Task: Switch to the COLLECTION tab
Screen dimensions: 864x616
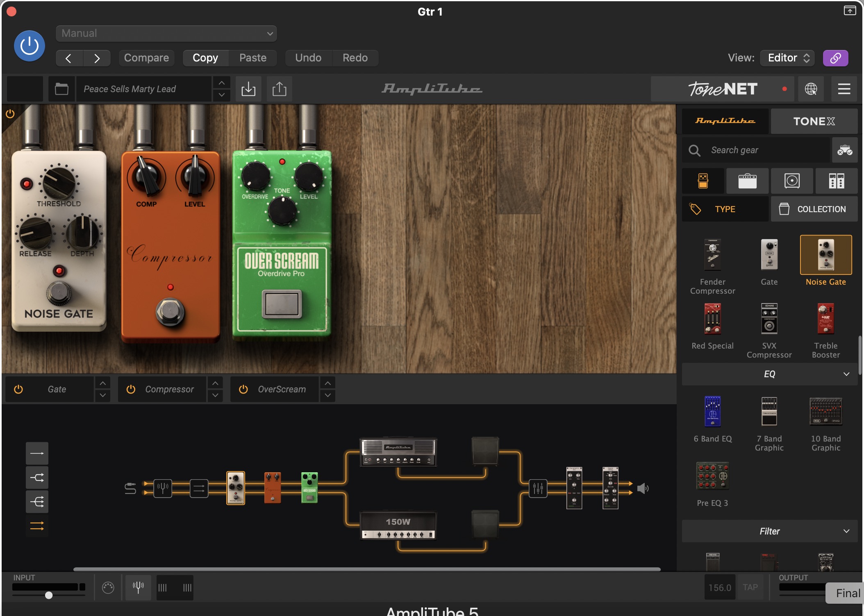Action: (814, 209)
